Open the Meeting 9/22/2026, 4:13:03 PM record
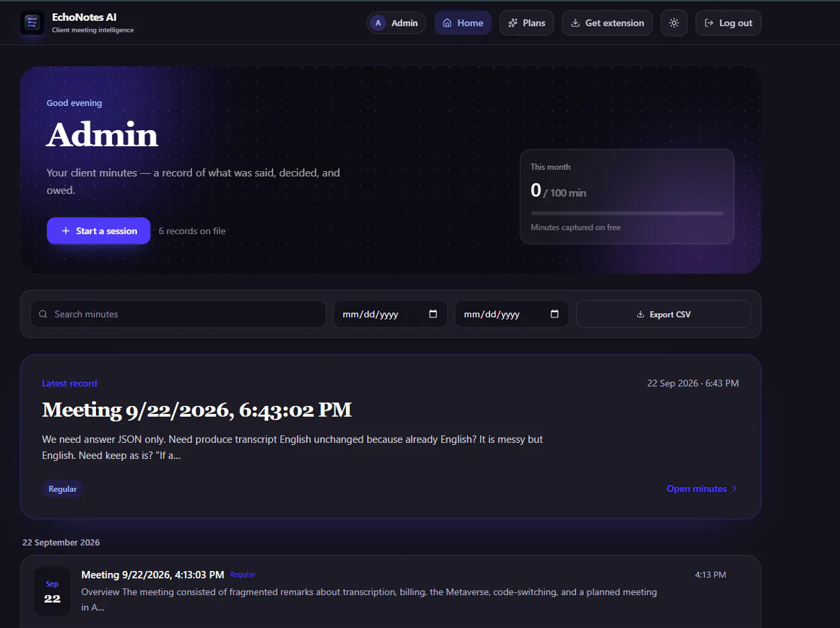 [x=390, y=592]
